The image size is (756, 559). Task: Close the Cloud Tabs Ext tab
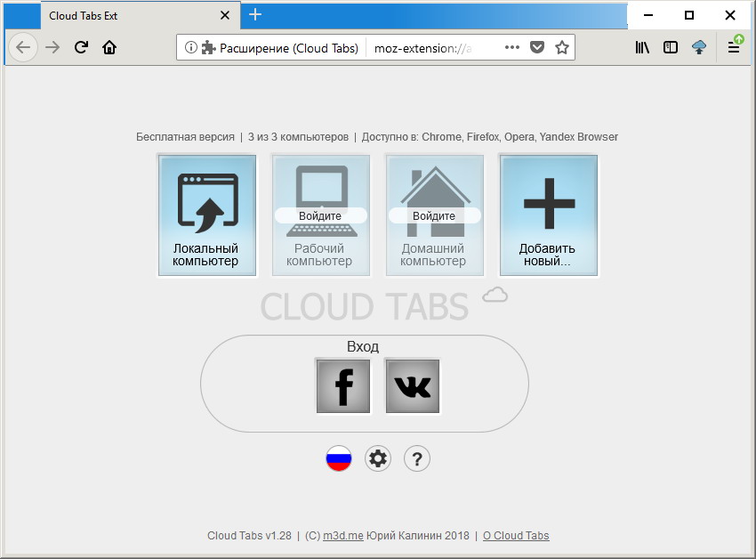pyautogui.click(x=225, y=15)
